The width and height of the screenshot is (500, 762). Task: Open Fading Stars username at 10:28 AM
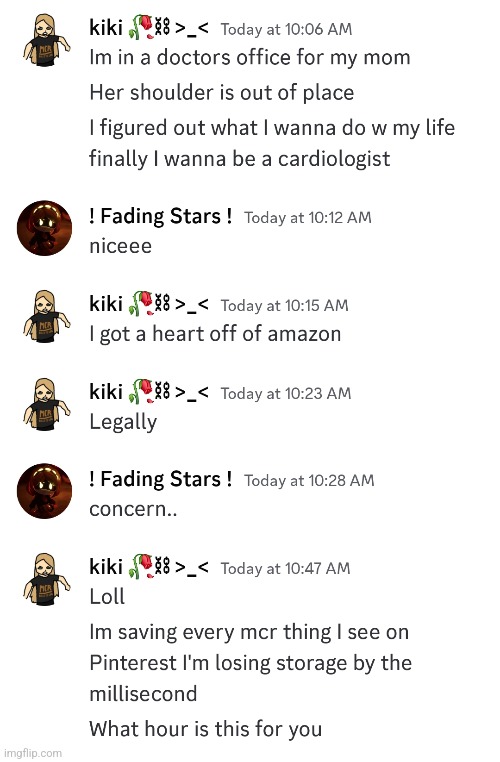click(x=160, y=479)
